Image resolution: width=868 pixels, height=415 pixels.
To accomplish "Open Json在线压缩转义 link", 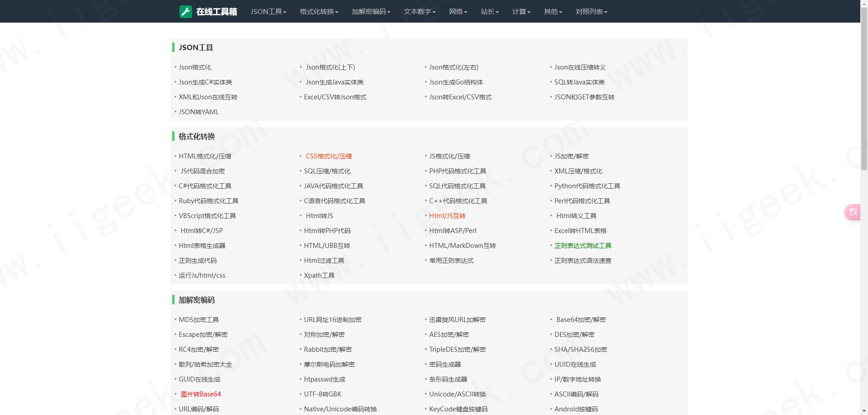I will [x=580, y=67].
